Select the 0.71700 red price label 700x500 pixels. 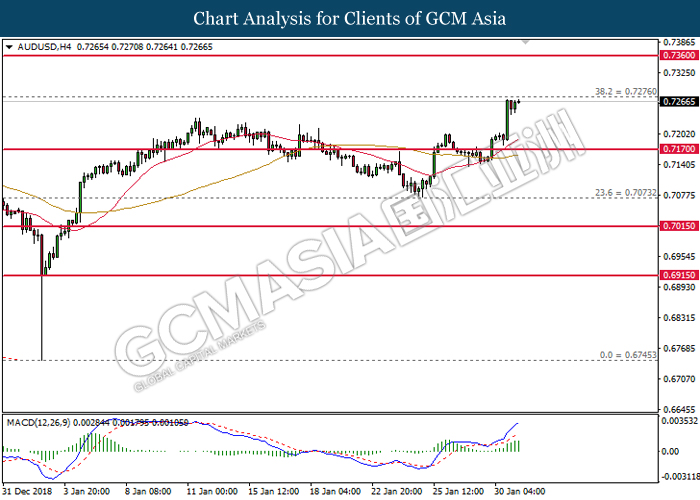(x=679, y=149)
